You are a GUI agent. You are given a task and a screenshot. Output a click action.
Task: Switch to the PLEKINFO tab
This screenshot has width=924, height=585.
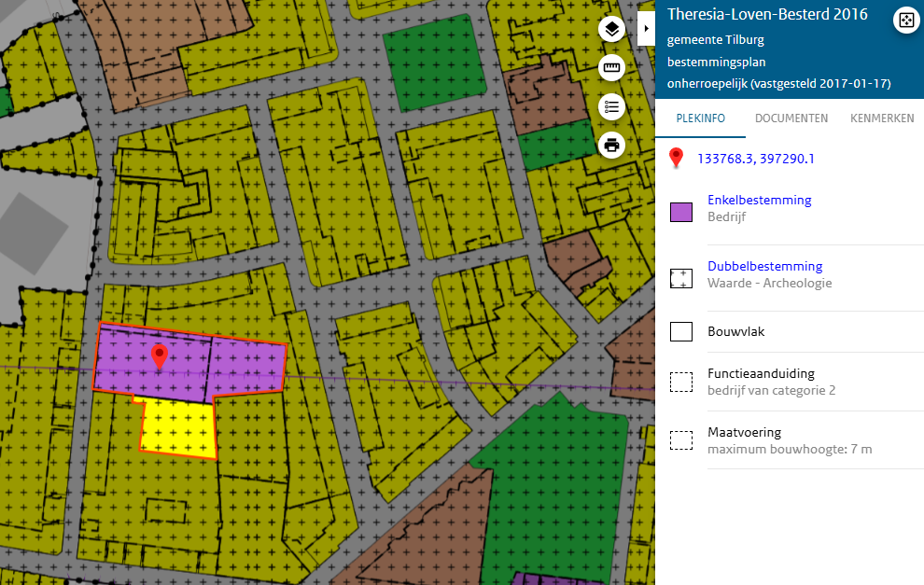701,118
